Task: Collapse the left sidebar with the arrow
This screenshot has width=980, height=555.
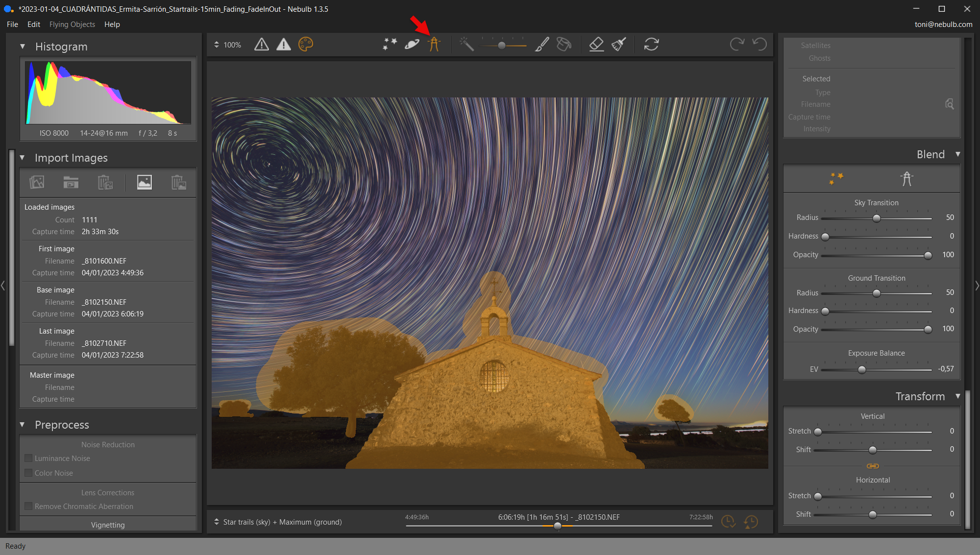Action: [x=3, y=285]
